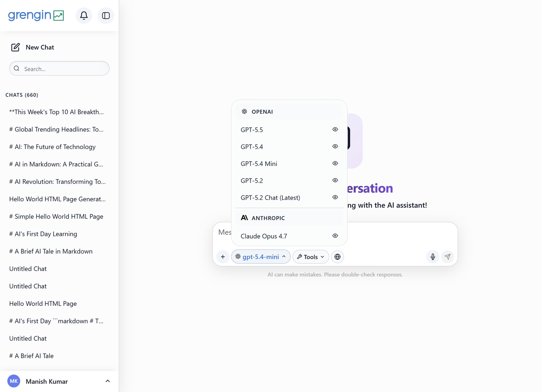Click the grengin logo
Screen dimensions: 542x392
36,16
